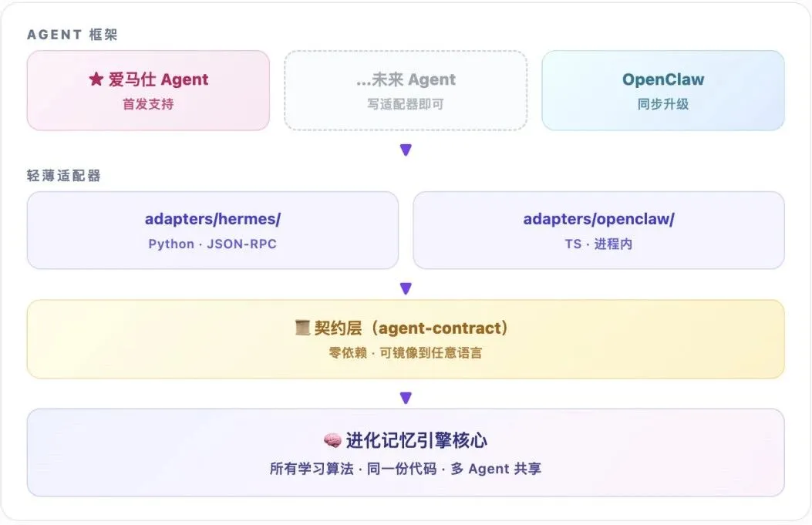Open the adapters/openclaw/ box
The image size is (812, 525).
pos(598,231)
